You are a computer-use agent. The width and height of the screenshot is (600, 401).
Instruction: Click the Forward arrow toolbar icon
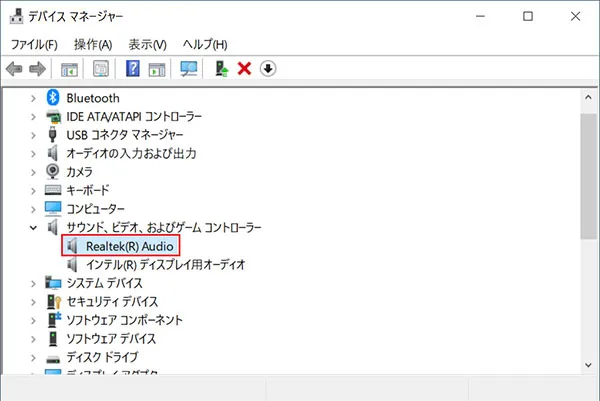coord(37,69)
